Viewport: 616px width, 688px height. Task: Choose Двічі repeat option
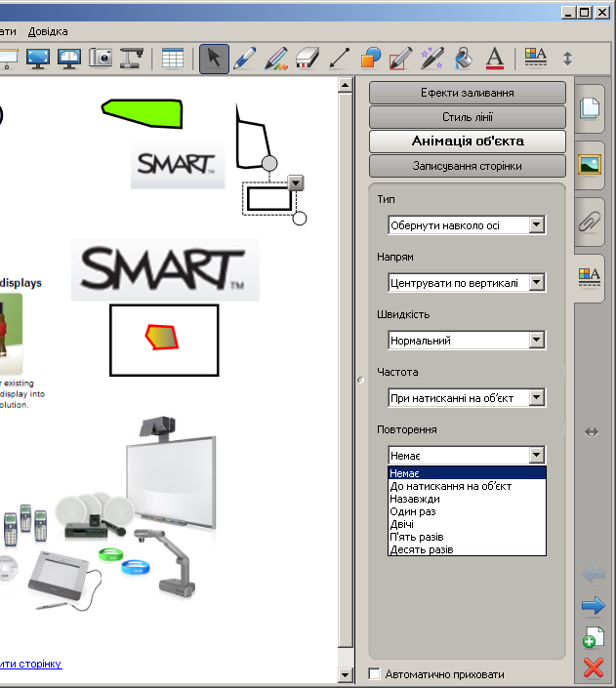click(468, 524)
